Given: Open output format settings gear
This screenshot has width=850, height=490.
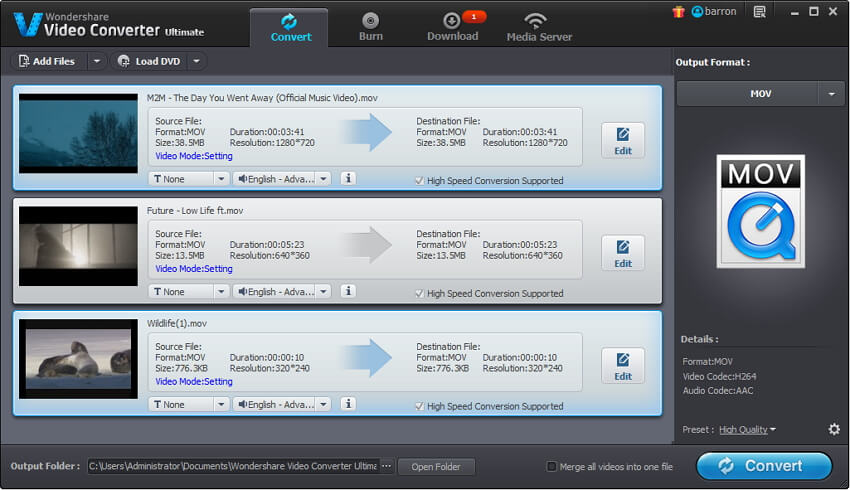Looking at the screenshot, I should (834, 429).
